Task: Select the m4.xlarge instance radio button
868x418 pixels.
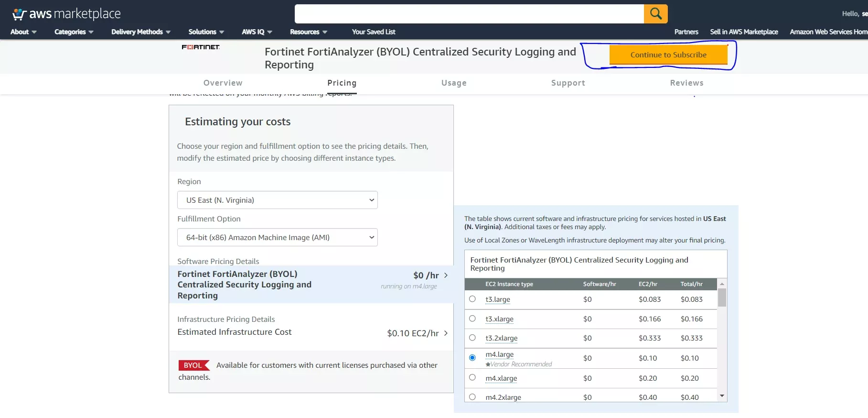Action: point(472,377)
